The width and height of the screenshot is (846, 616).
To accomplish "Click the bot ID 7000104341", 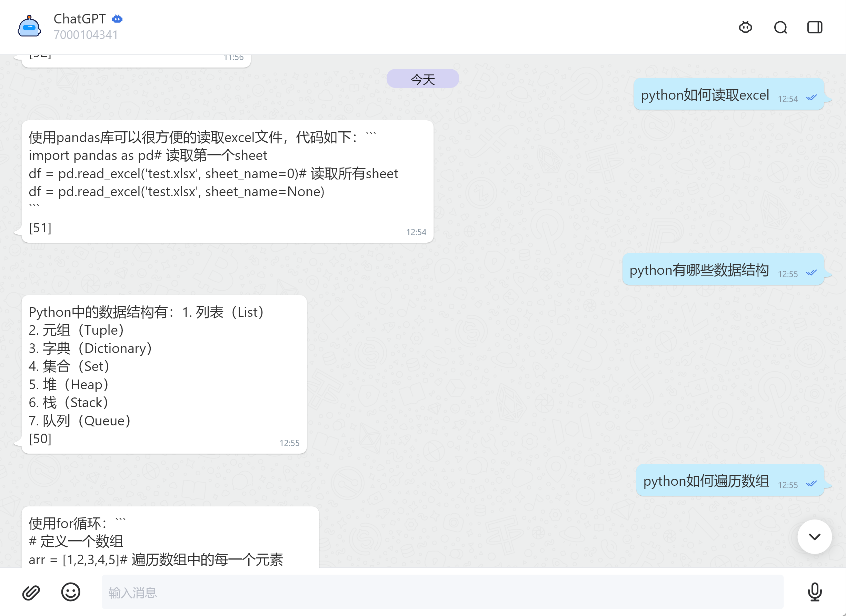I will click(86, 35).
